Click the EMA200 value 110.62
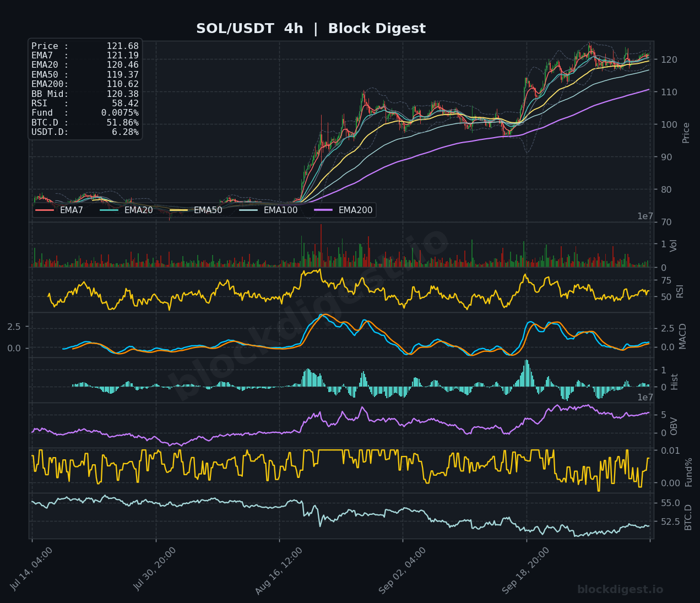 122,84
